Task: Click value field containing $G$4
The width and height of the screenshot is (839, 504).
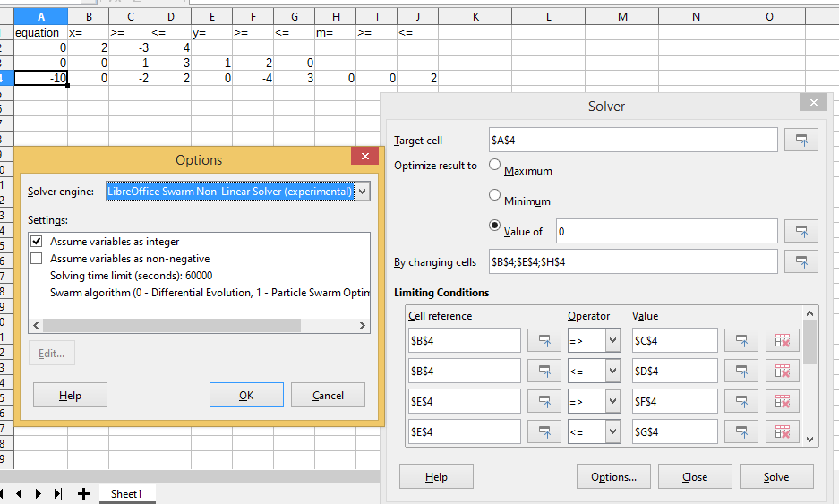Action: [675, 431]
